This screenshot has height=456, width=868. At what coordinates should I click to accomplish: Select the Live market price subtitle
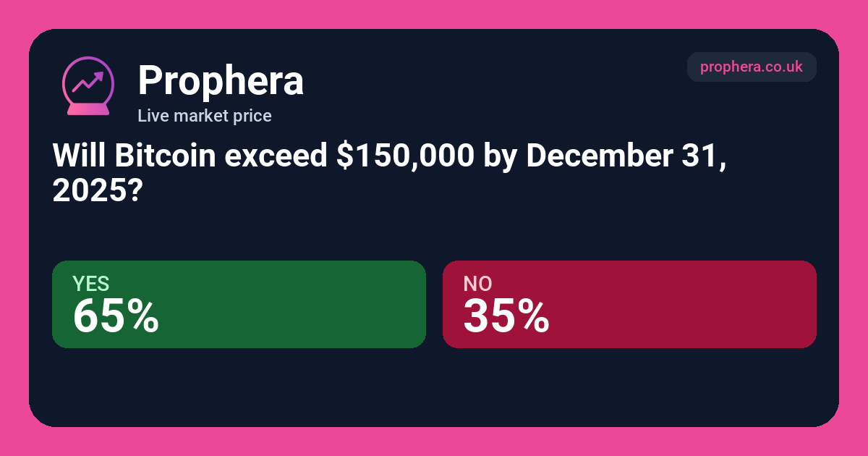click(205, 115)
